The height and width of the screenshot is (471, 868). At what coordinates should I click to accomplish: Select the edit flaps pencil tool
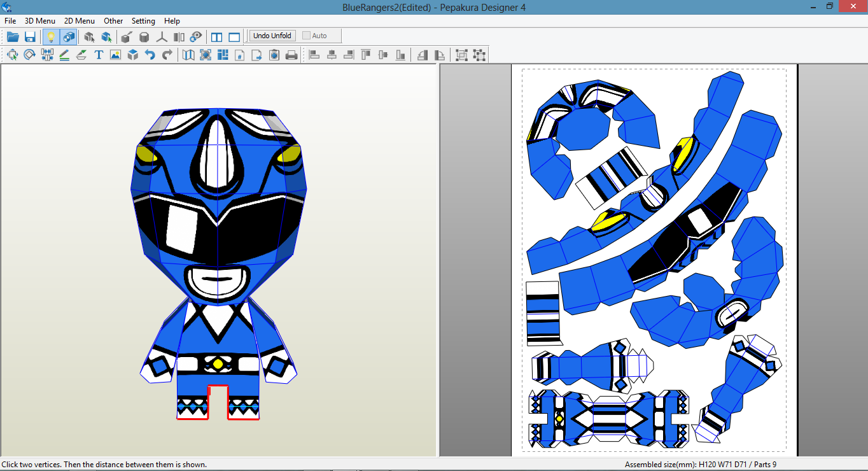click(64, 55)
